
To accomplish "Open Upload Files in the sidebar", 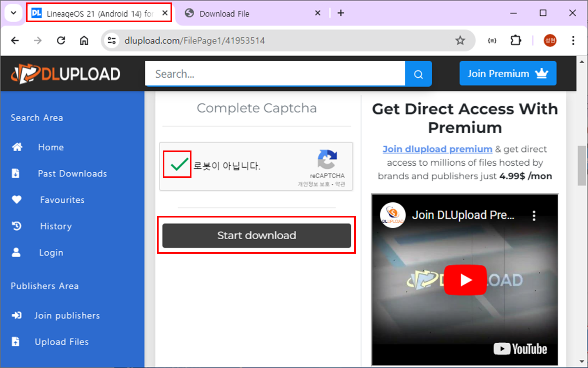I will coord(62,342).
